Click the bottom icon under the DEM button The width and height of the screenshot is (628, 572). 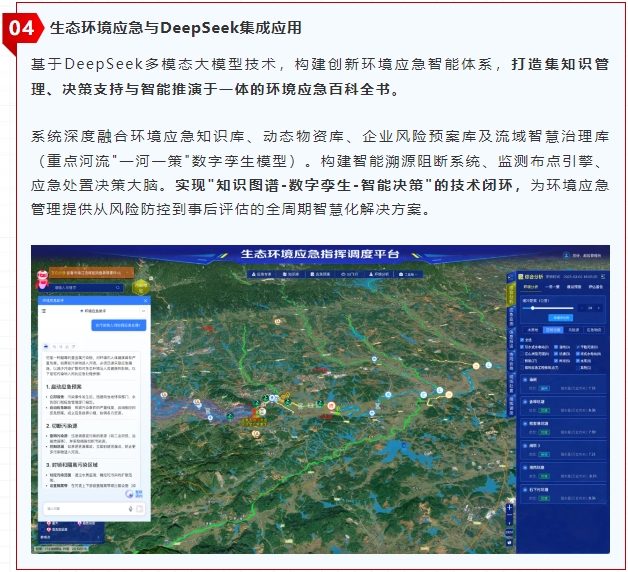(x=509, y=542)
